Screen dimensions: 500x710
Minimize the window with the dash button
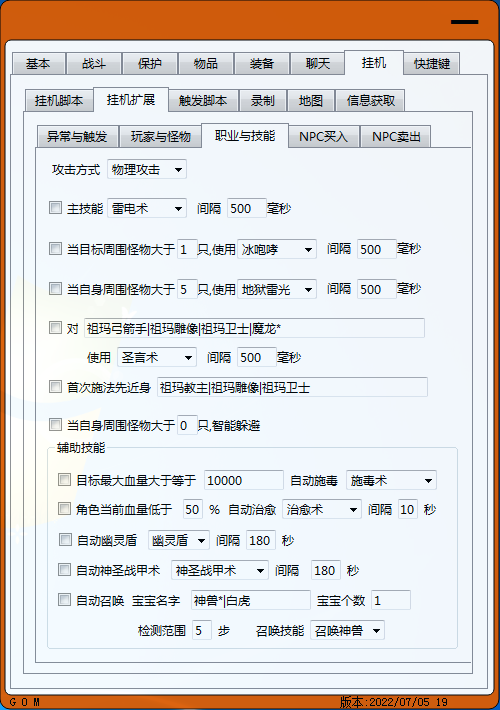465,22
